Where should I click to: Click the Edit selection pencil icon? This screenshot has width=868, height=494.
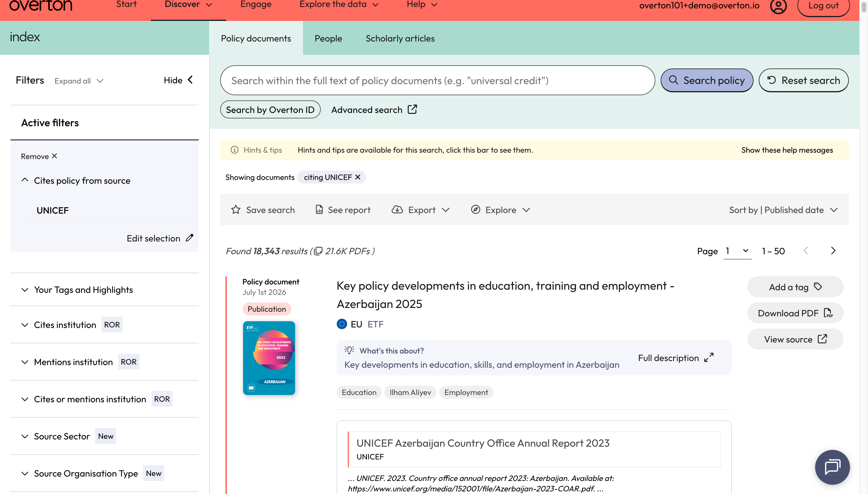(x=189, y=238)
